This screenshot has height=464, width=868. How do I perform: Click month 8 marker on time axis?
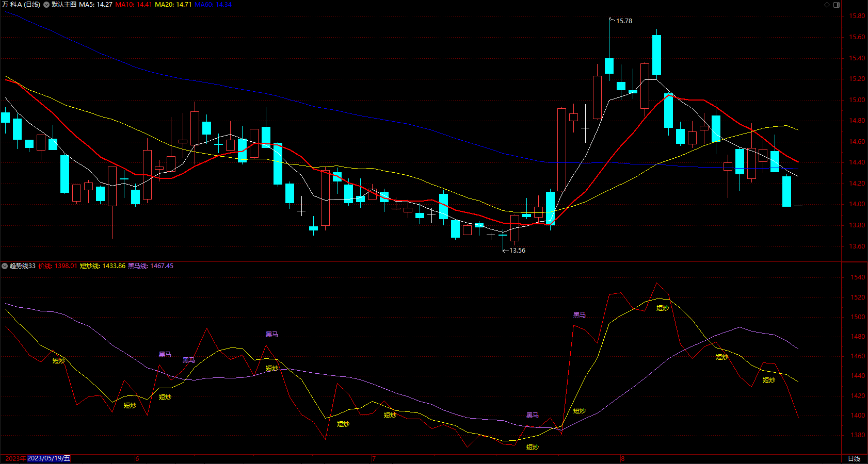pyautogui.click(x=623, y=458)
